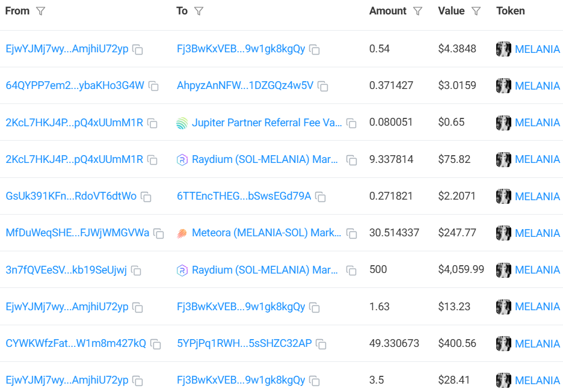This screenshot has width=563, height=392.
Task: Copy the 5YPjPq1RWH recipient address
Action: click(x=322, y=345)
